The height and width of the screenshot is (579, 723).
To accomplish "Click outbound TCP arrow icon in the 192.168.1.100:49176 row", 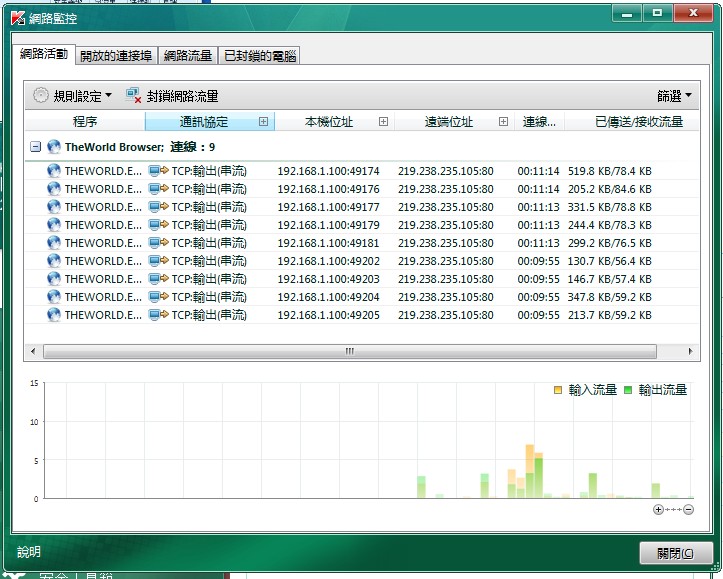I will (159, 189).
